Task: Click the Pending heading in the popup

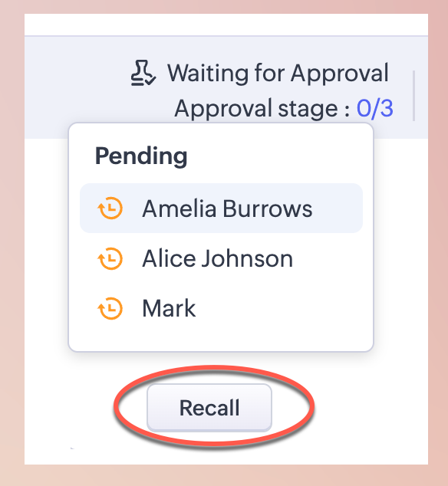Action: pyautogui.click(x=141, y=156)
